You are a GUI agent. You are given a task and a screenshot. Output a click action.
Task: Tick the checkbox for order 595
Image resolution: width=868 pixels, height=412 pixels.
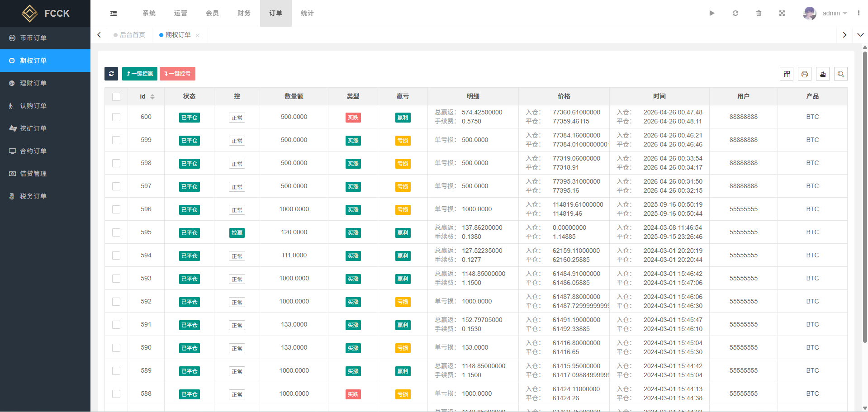click(x=116, y=232)
